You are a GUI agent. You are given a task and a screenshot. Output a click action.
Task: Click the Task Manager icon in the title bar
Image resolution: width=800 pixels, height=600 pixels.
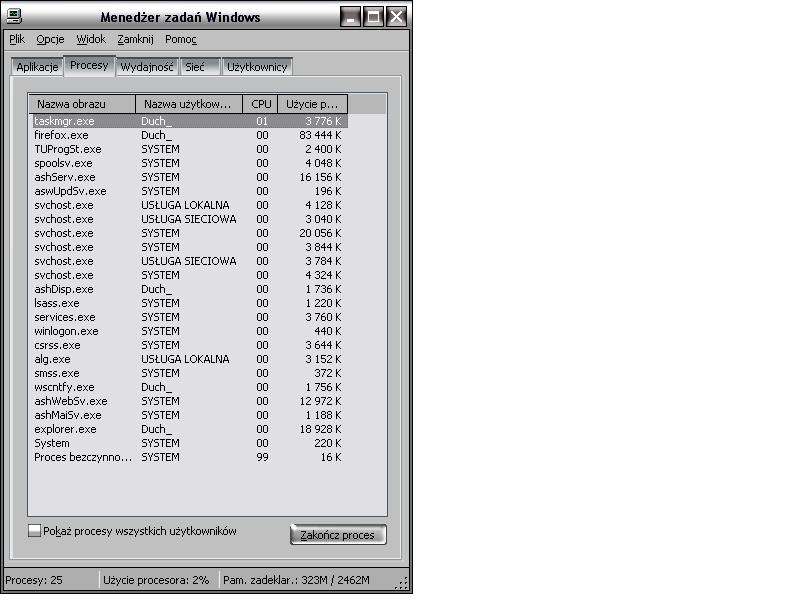pos(16,15)
